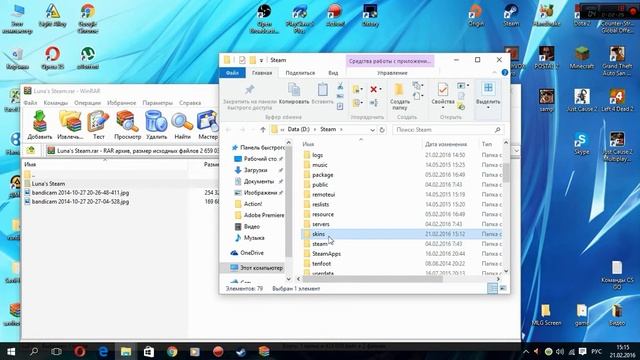Open the Quick Access Toolbar customize dropdown arrow
This screenshot has width=640, height=360.
[x=261, y=60]
